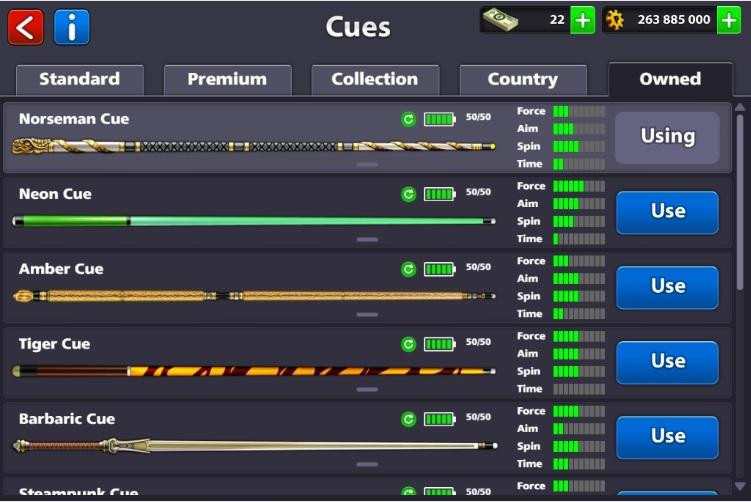This screenshot has height=502, width=751.
Task: Click the Using button for Norseman Cue
Action: click(x=668, y=137)
